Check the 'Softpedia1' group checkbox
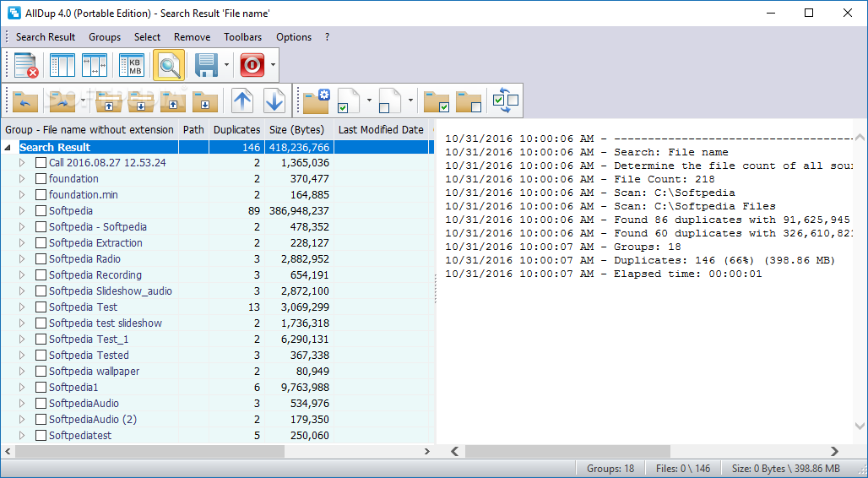Image resolution: width=868 pixels, height=478 pixels. click(x=41, y=388)
